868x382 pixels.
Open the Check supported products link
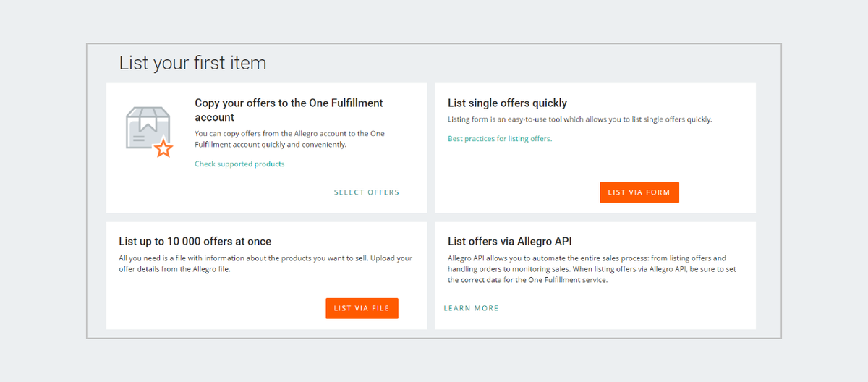tap(239, 164)
